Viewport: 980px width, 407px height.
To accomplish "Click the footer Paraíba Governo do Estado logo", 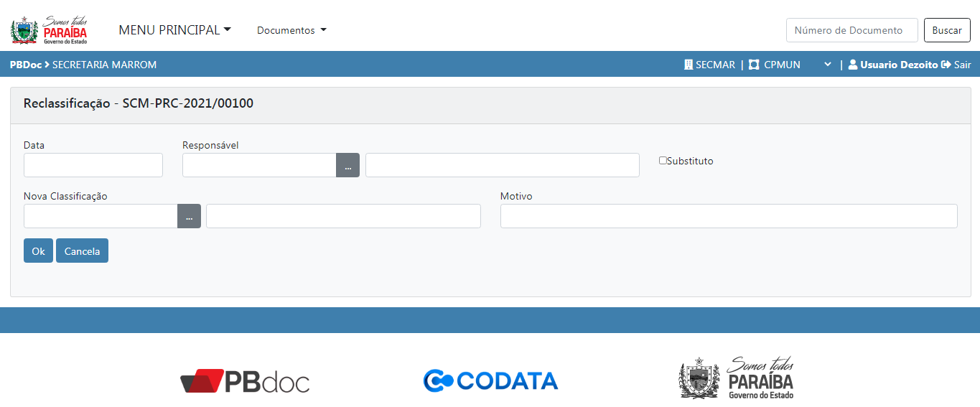I will coord(737,378).
